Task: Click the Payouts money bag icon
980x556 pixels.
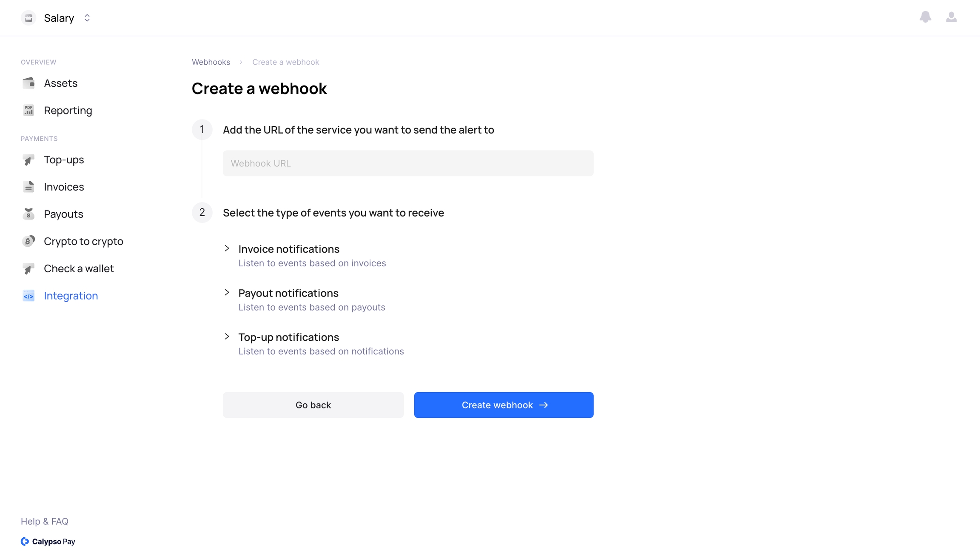Action: click(28, 214)
